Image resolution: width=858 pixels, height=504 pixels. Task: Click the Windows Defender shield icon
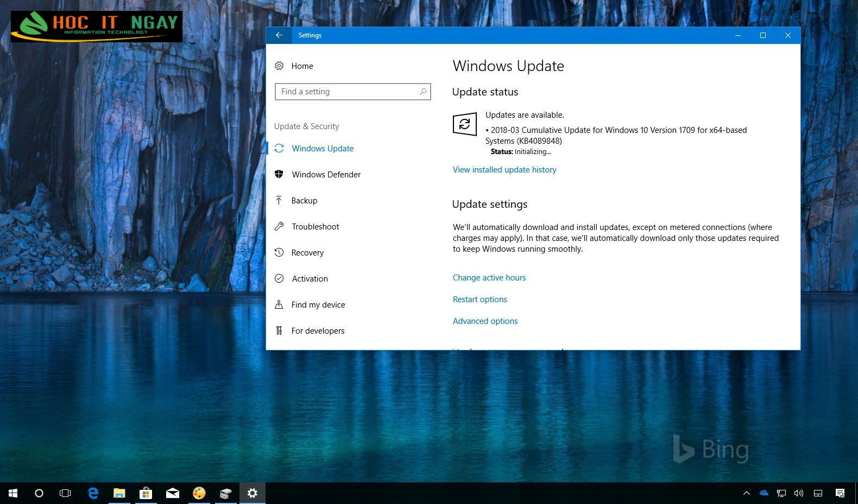click(x=279, y=174)
